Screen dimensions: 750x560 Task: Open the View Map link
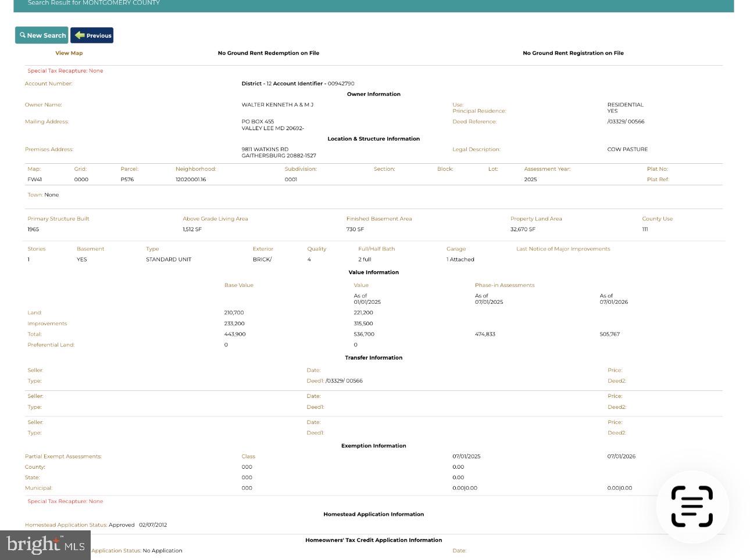[69, 53]
